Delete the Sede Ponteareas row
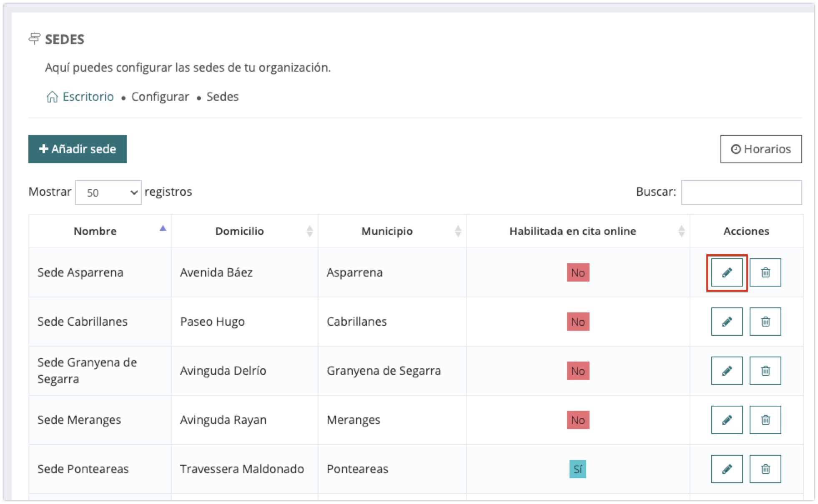The width and height of the screenshot is (818, 504). click(765, 469)
